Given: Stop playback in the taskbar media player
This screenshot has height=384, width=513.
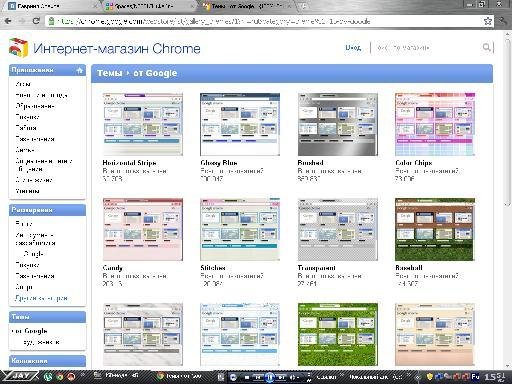Looking at the screenshot, I should click(247, 377).
